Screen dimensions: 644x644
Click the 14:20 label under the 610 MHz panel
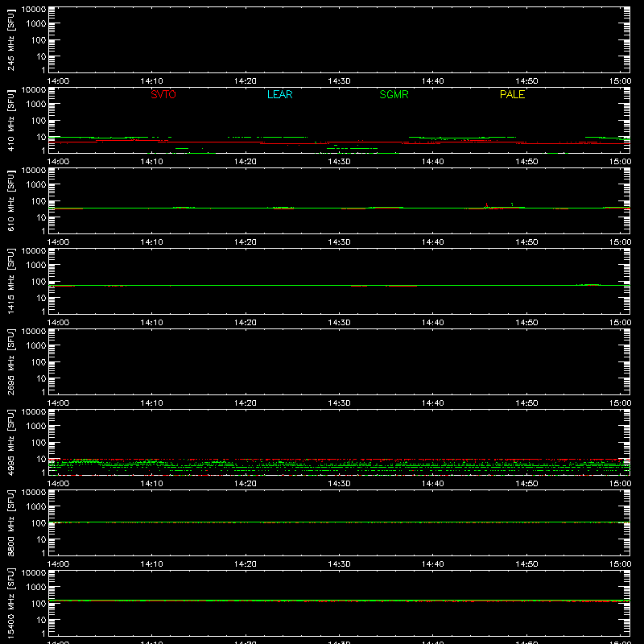pyautogui.click(x=246, y=242)
